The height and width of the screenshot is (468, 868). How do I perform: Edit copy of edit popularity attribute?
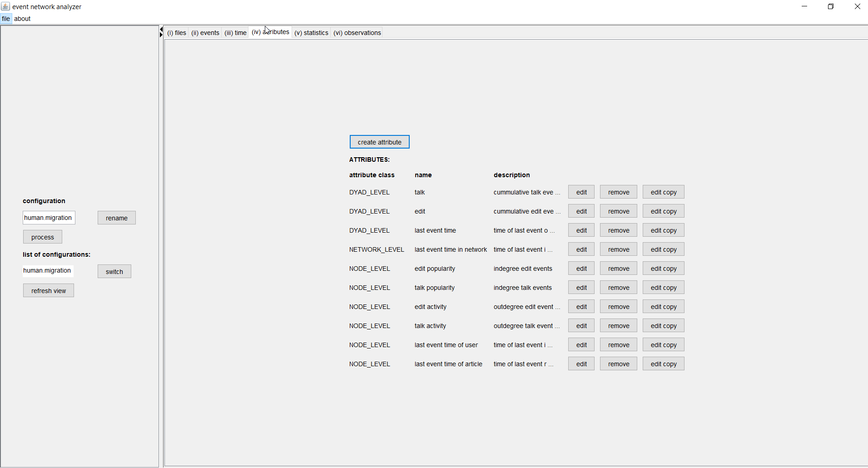663,269
